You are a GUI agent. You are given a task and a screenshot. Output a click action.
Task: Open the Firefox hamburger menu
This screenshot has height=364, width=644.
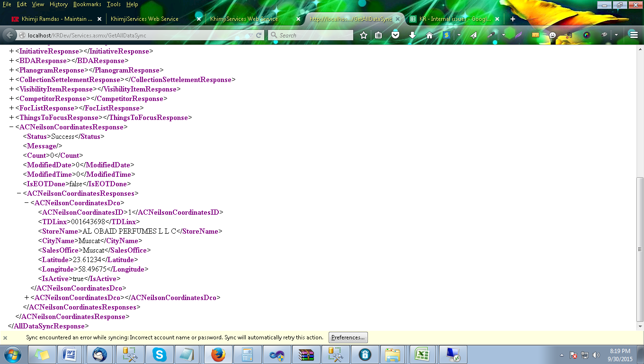pyautogui.click(x=634, y=35)
